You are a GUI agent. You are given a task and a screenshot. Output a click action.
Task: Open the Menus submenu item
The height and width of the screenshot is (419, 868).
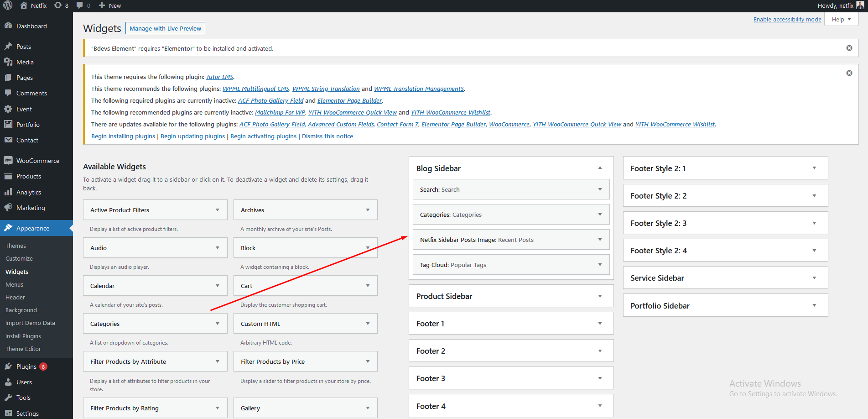pyautogui.click(x=14, y=284)
